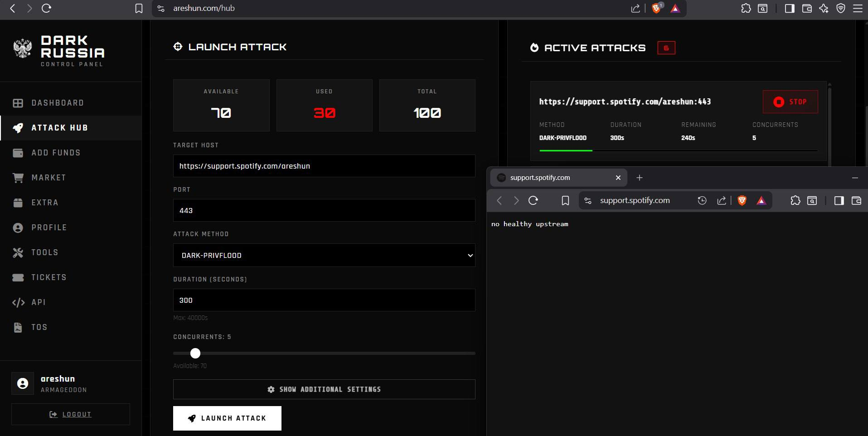Image resolution: width=868 pixels, height=436 pixels.
Task: Reload the support.spotify.com page
Action: pyautogui.click(x=533, y=200)
